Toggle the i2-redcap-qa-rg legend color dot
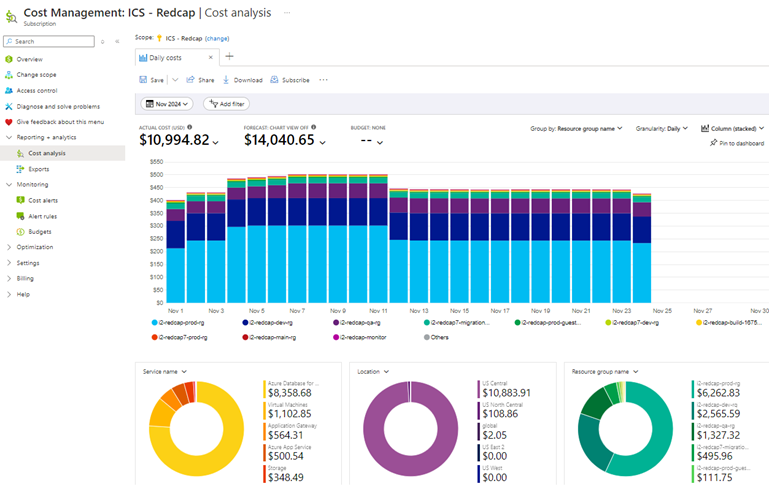 point(336,323)
